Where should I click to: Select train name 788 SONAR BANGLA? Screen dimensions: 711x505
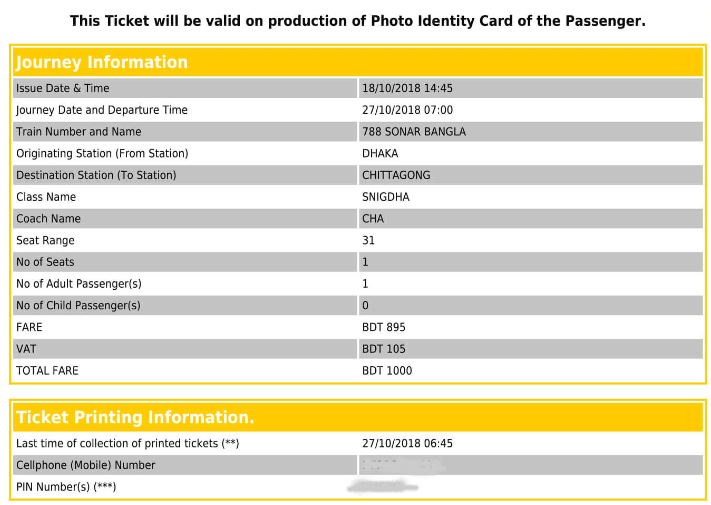(x=414, y=131)
